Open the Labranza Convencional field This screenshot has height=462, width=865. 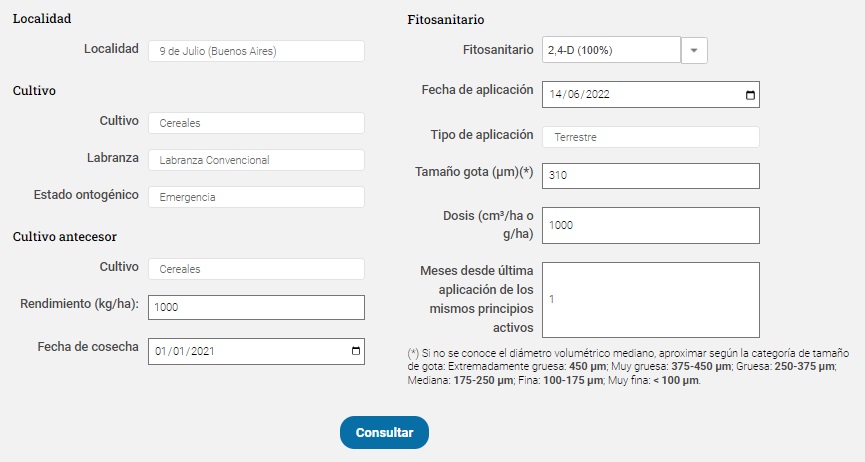[256, 160]
